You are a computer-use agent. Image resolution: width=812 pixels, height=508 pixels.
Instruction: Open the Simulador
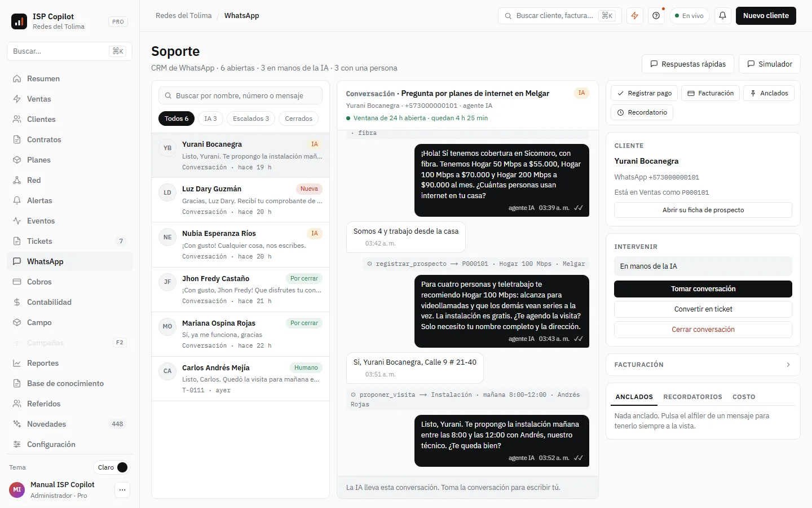[x=770, y=64]
